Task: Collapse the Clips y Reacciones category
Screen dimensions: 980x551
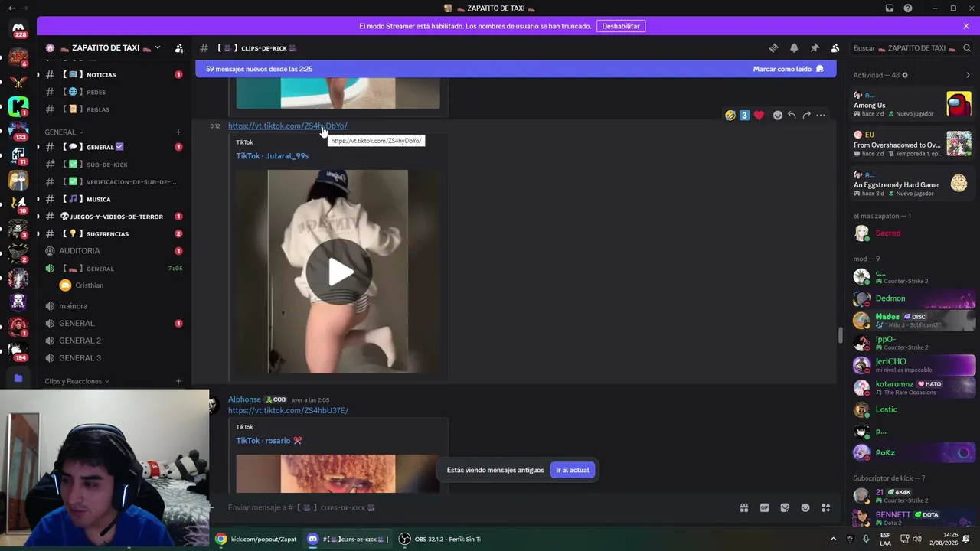Action: [77, 381]
